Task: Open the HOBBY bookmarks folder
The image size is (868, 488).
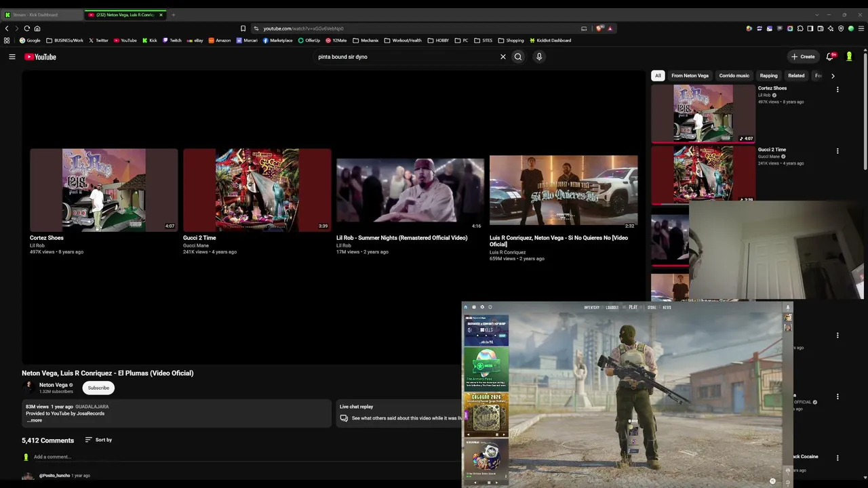Action: pos(438,41)
